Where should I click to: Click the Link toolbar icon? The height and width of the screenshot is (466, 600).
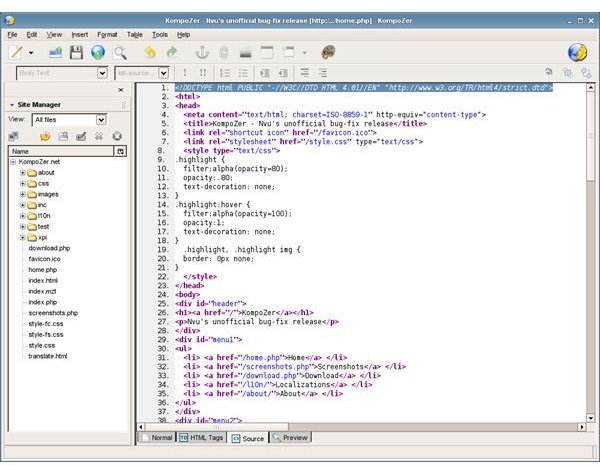(x=224, y=52)
